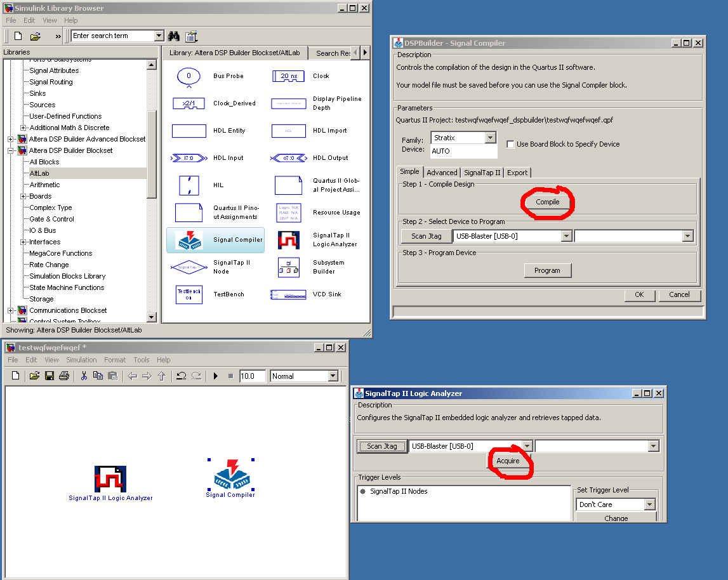Select the HDL Entity block icon
The image size is (728, 580).
click(x=189, y=131)
